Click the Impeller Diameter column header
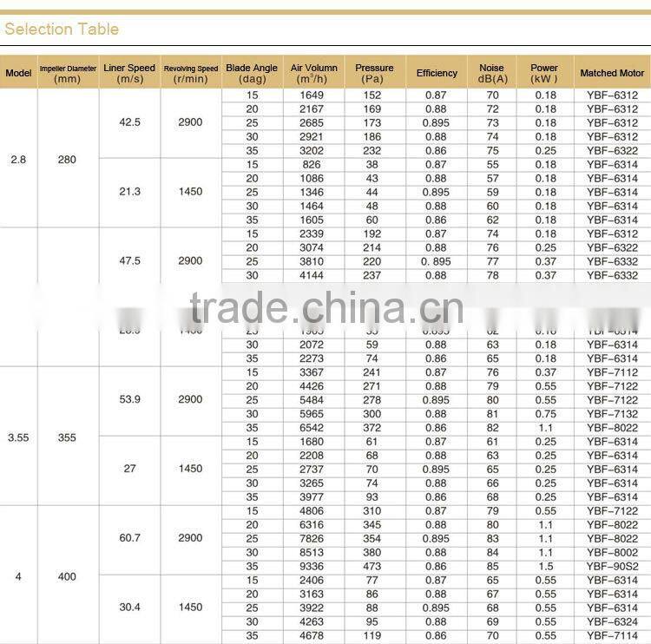Screen dimensions: 651x644 [x=68, y=73]
